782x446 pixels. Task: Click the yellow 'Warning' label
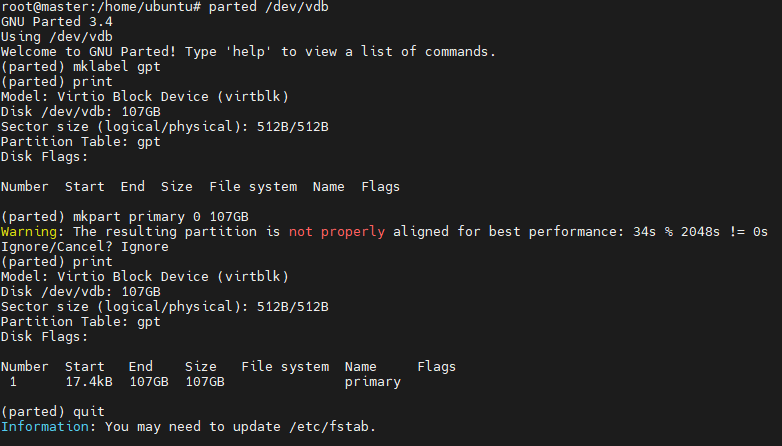pyautogui.click(x=29, y=232)
